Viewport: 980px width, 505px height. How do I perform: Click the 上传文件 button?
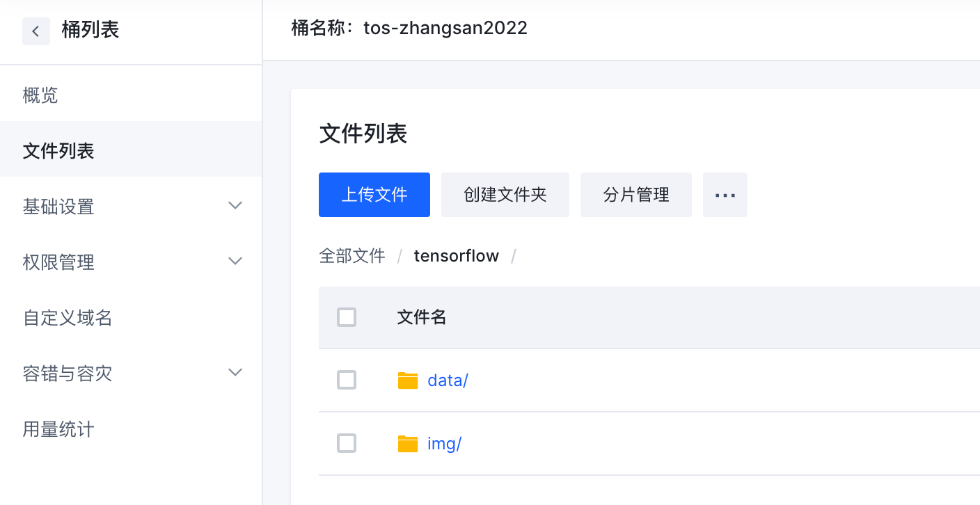point(374,195)
